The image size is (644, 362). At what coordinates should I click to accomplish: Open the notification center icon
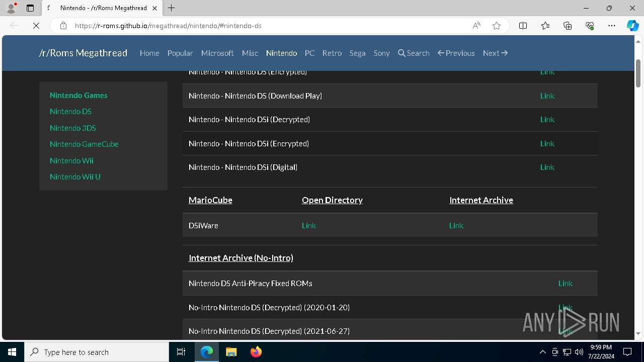point(627,352)
